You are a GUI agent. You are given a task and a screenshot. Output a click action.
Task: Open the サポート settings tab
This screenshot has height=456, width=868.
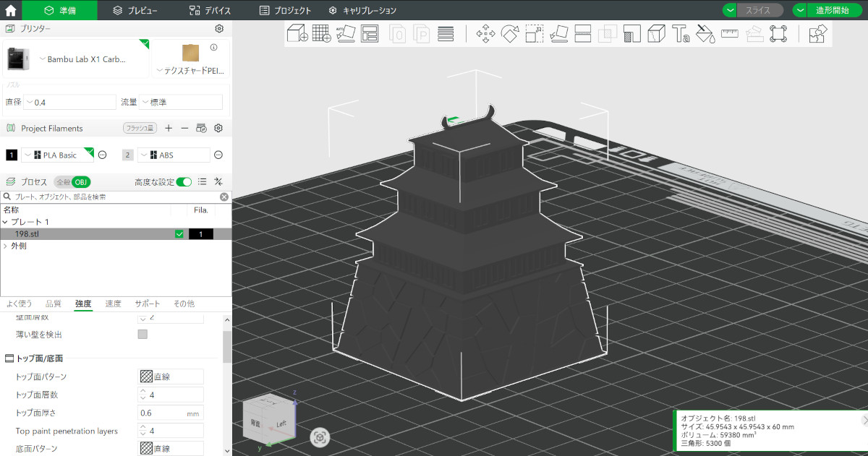[x=147, y=304]
